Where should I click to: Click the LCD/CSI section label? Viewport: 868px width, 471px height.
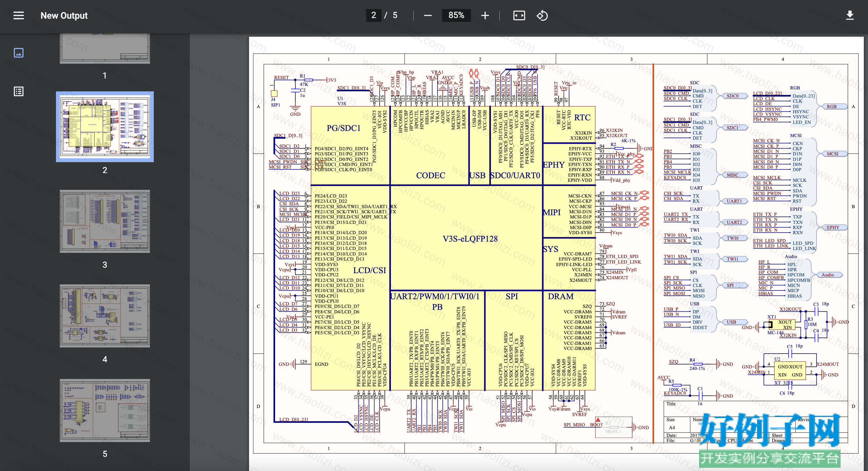(x=369, y=270)
